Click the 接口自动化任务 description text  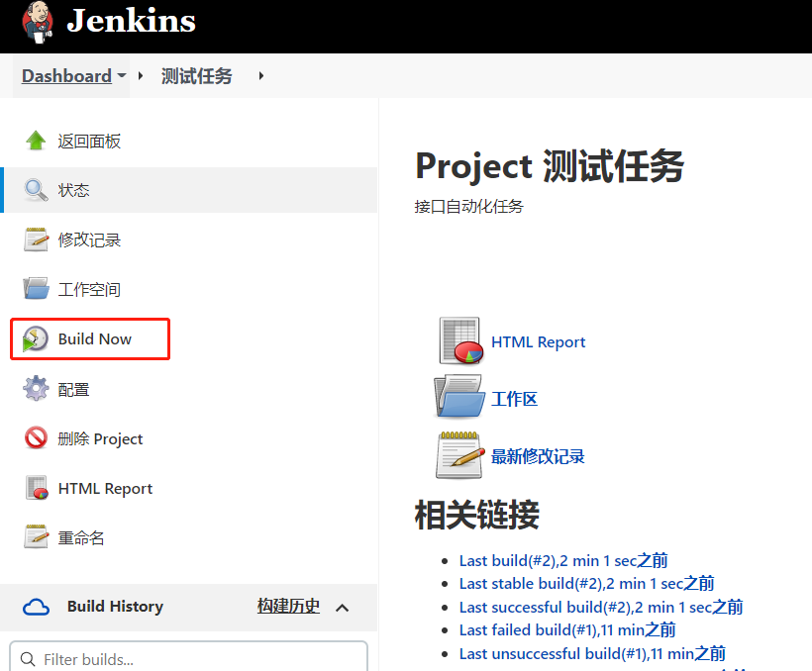coord(468,207)
